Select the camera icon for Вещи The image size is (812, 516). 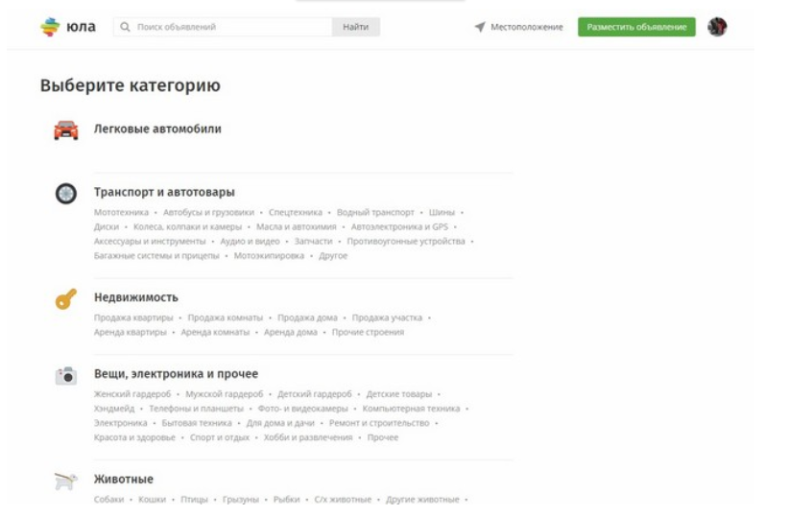pyautogui.click(x=66, y=376)
